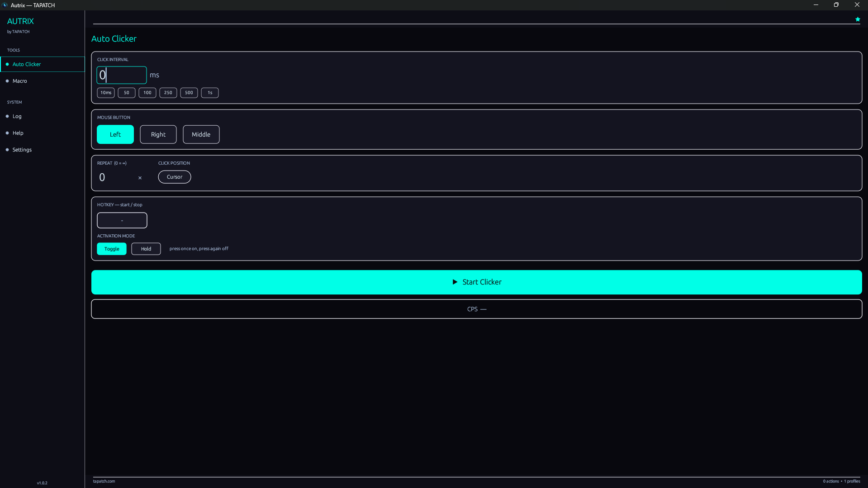Choose Toggle activation mode
The height and width of the screenshot is (488, 868).
112,249
